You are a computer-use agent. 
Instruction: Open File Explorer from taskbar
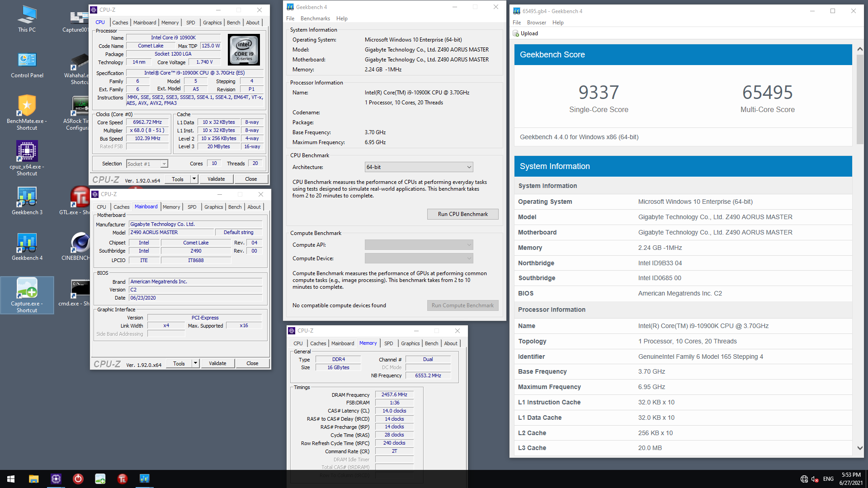(x=33, y=479)
